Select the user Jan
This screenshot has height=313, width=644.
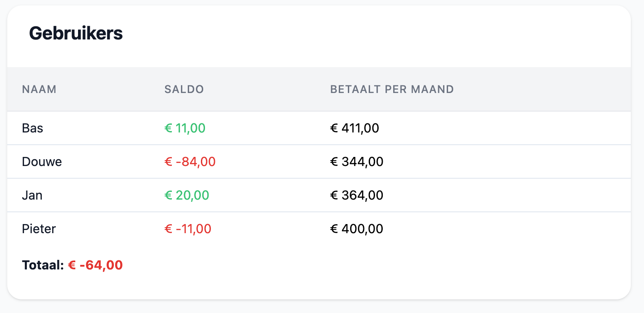coord(32,195)
